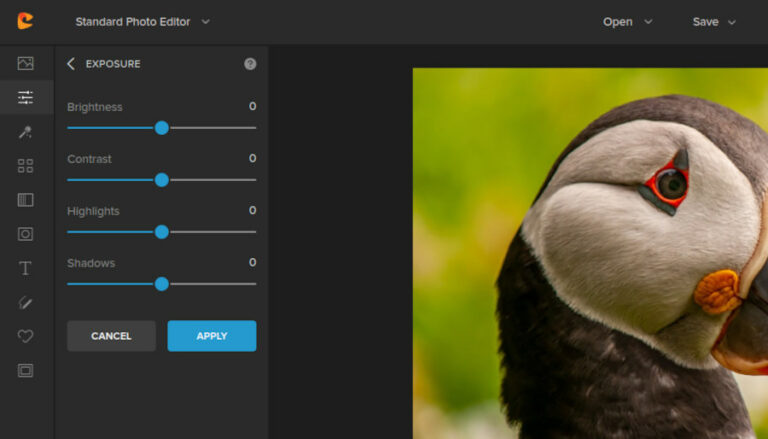
Task: Click the Shadows label
Action: point(91,263)
